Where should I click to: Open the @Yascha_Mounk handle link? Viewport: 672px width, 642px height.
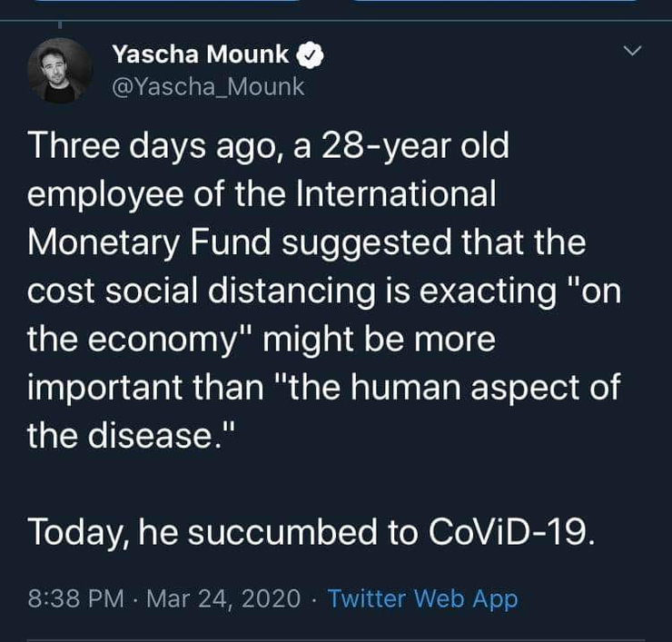208,86
